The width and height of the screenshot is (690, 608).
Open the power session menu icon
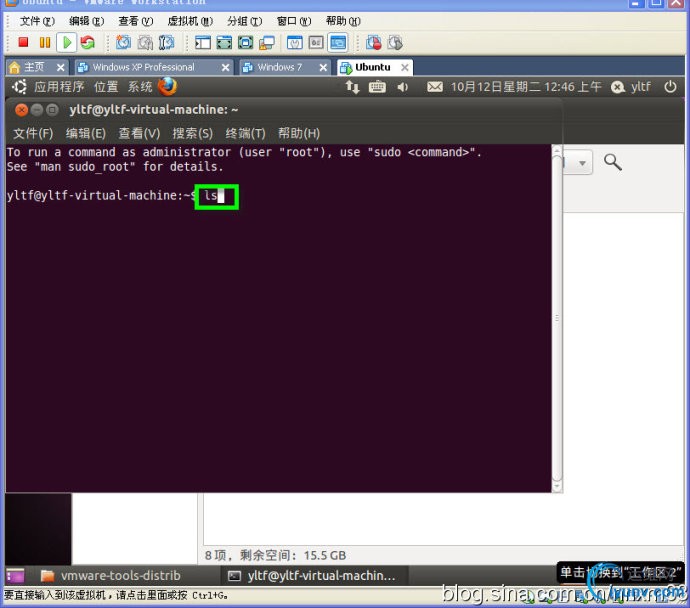point(670,86)
